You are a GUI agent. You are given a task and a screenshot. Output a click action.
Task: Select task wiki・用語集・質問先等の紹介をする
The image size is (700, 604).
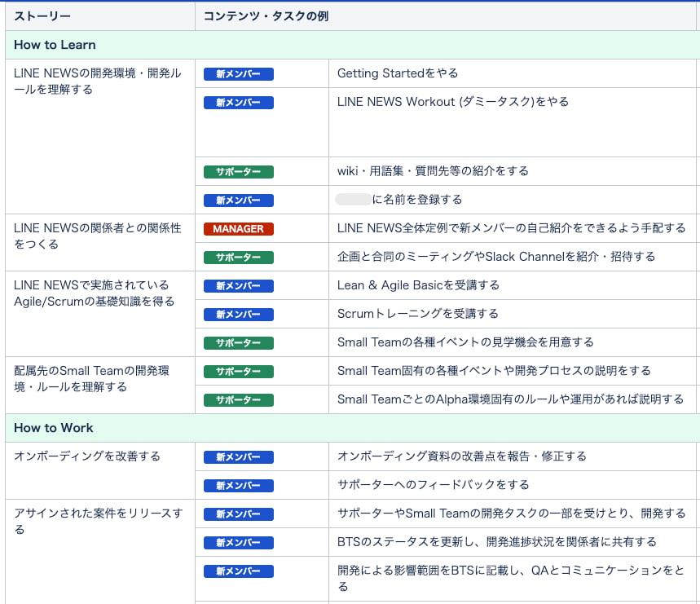point(433,171)
